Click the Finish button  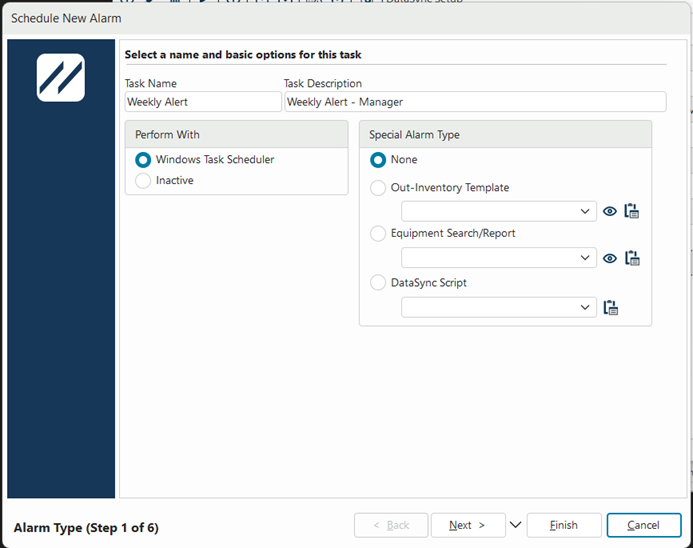(564, 525)
